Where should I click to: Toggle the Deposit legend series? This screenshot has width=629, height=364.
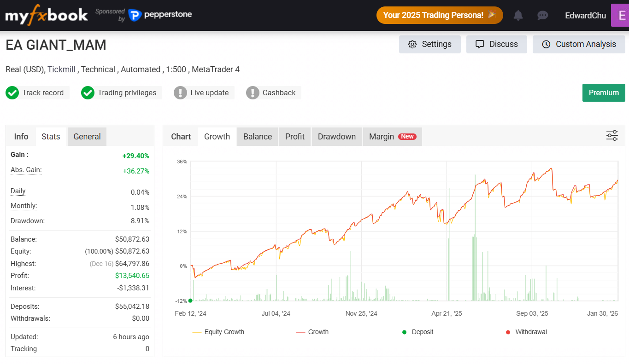417,332
